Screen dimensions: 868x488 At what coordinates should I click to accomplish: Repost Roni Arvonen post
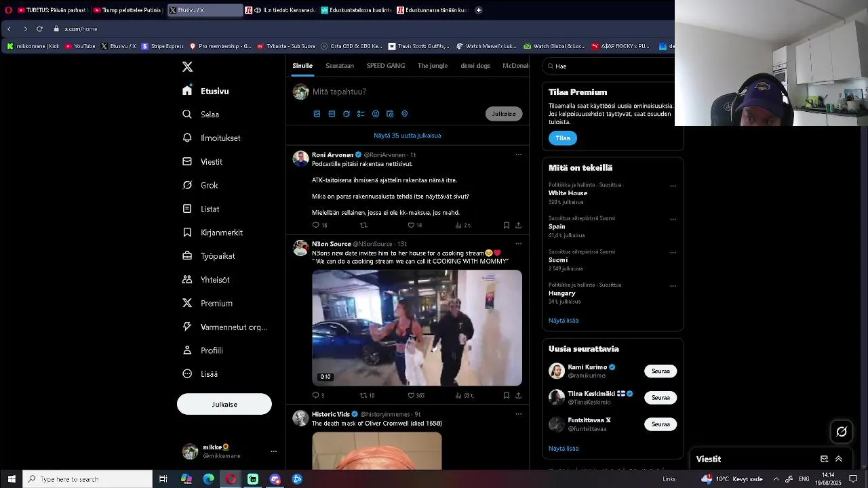point(363,225)
